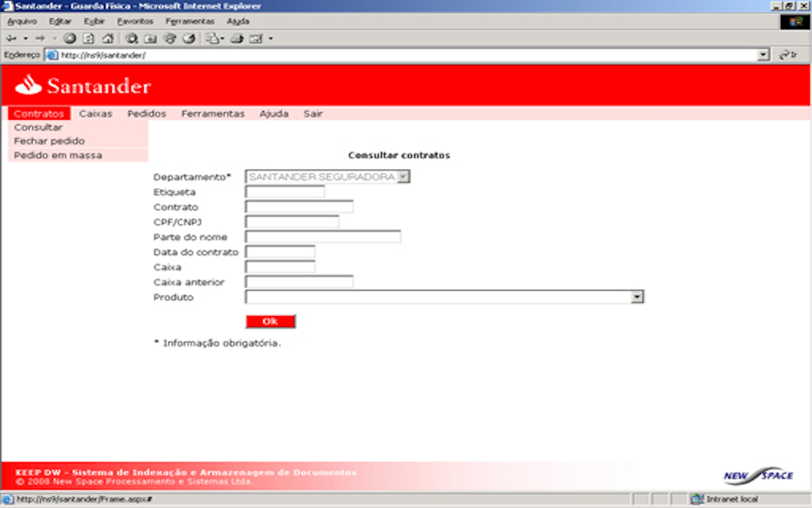Open the Caixas menu
The height and width of the screenshot is (508, 812).
[95, 113]
